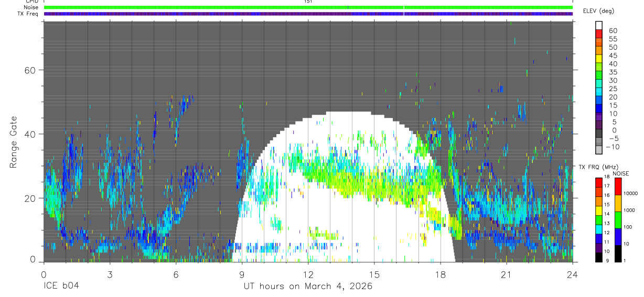Click the orange swatch in NOISE scale
The width and height of the screenshot is (644, 297).
(618, 203)
